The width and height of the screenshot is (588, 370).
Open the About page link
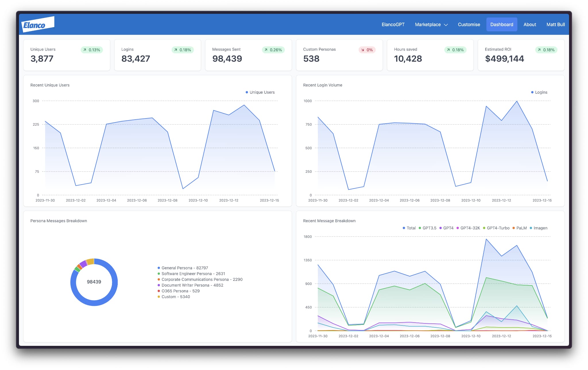[529, 24]
